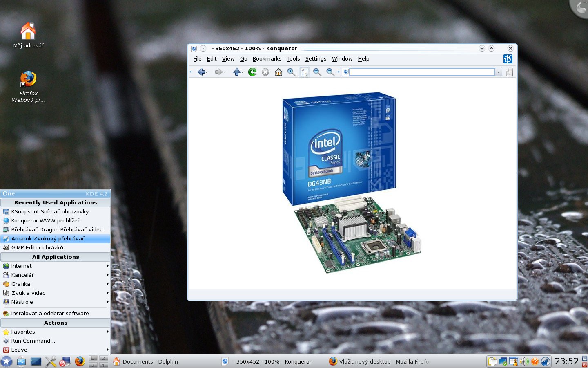Viewport: 588px width, 368px height.
Task: Toggle the zoom-to-fit page icon
Action: pos(305,72)
